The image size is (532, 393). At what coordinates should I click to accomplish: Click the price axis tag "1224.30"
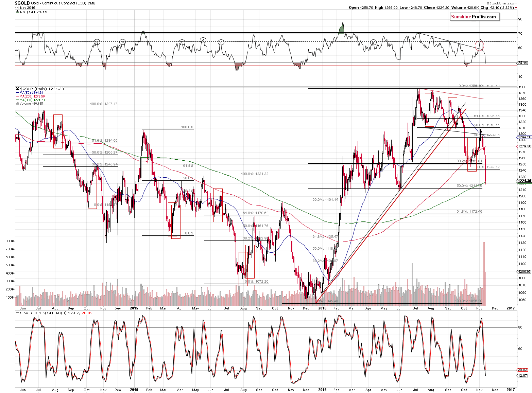click(x=524, y=181)
